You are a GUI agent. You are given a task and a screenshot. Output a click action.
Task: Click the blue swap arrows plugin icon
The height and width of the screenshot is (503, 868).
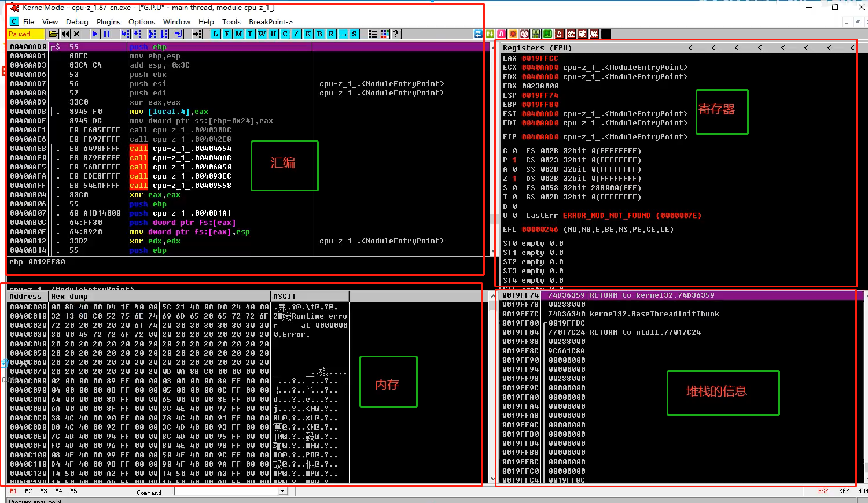478,34
